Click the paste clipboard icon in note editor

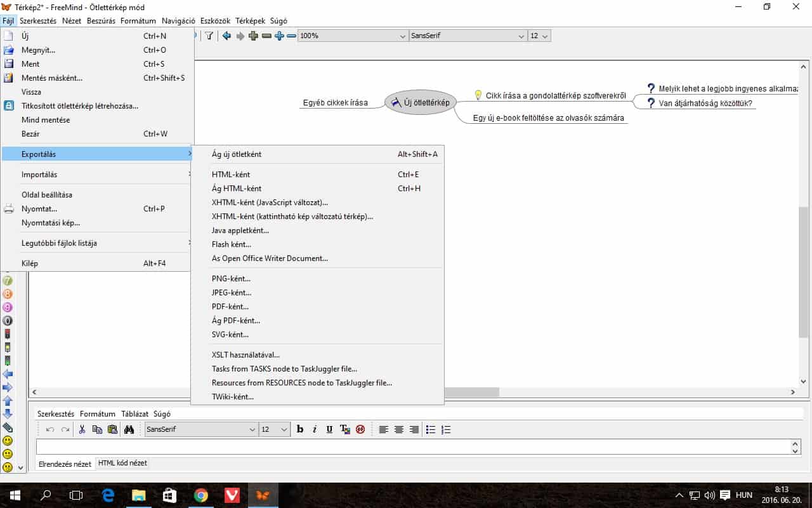point(112,429)
